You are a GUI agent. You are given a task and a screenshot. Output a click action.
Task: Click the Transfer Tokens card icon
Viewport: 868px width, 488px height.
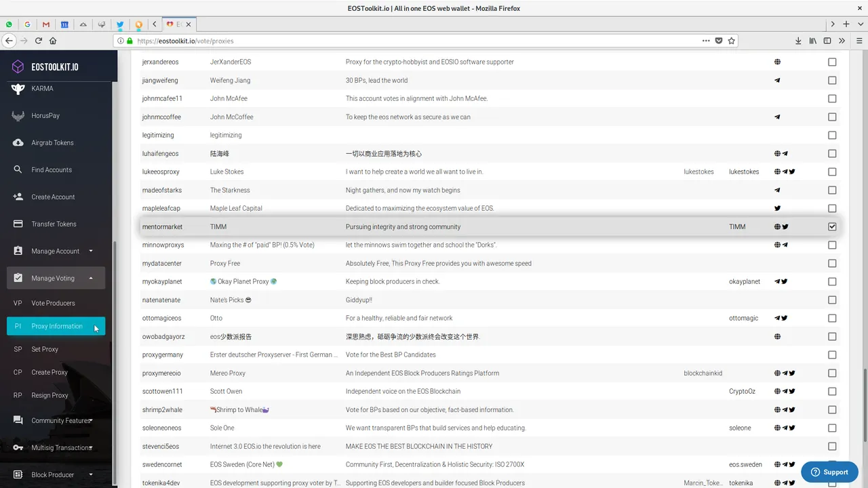18,224
